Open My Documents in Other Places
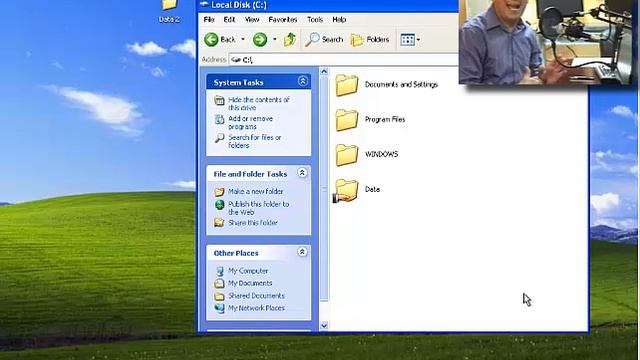Image resolution: width=640 pixels, height=360 pixels. point(250,283)
